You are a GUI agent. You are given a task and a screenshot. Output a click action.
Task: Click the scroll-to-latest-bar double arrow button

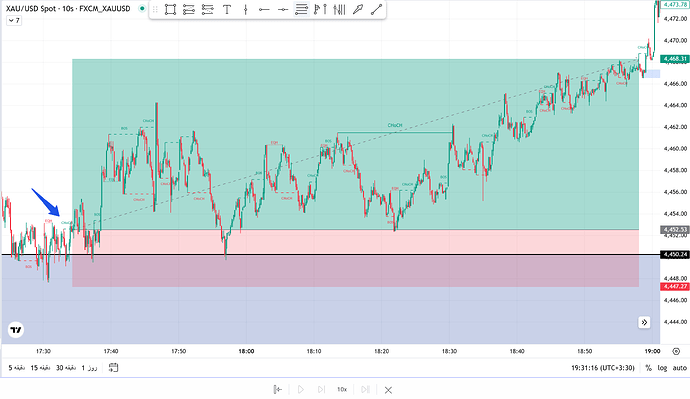pos(644,322)
